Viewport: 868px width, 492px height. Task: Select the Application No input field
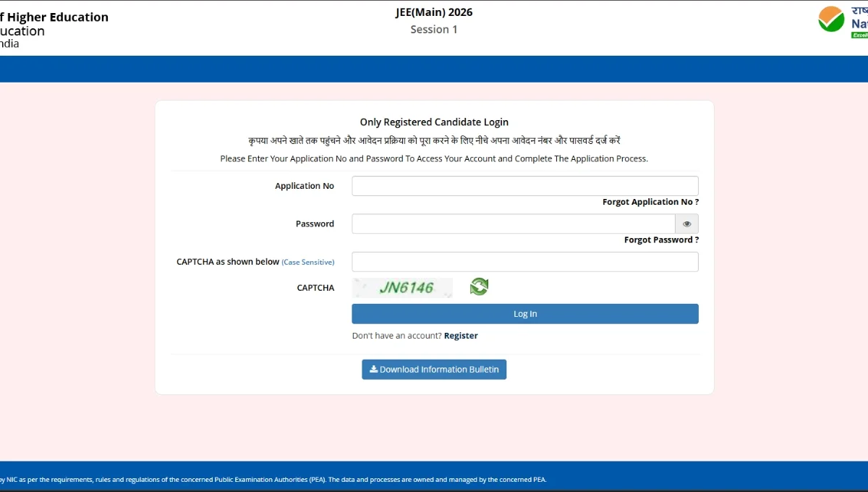click(524, 185)
